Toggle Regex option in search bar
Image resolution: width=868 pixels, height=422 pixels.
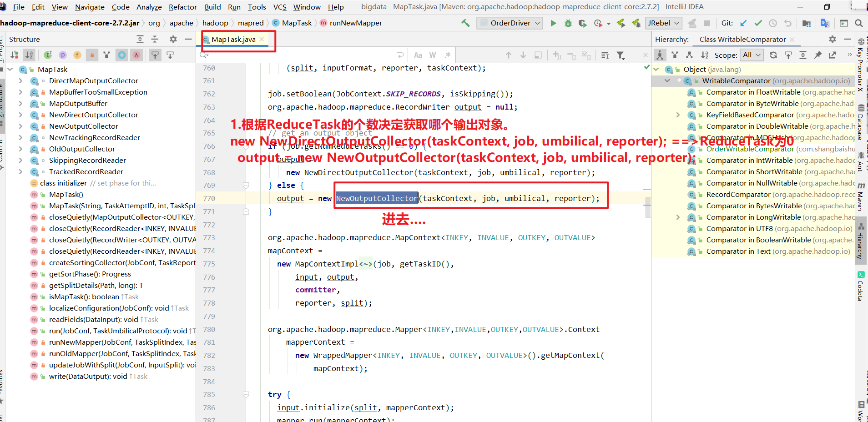click(448, 55)
